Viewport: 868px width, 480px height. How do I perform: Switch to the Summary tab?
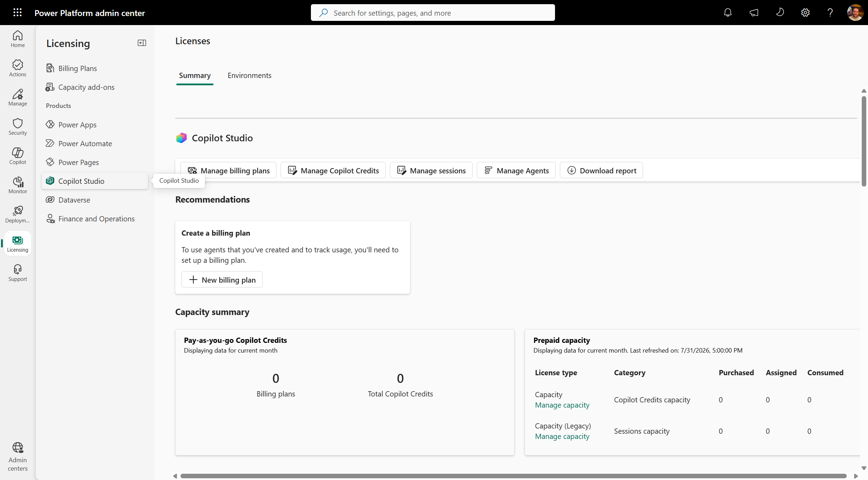click(195, 76)
